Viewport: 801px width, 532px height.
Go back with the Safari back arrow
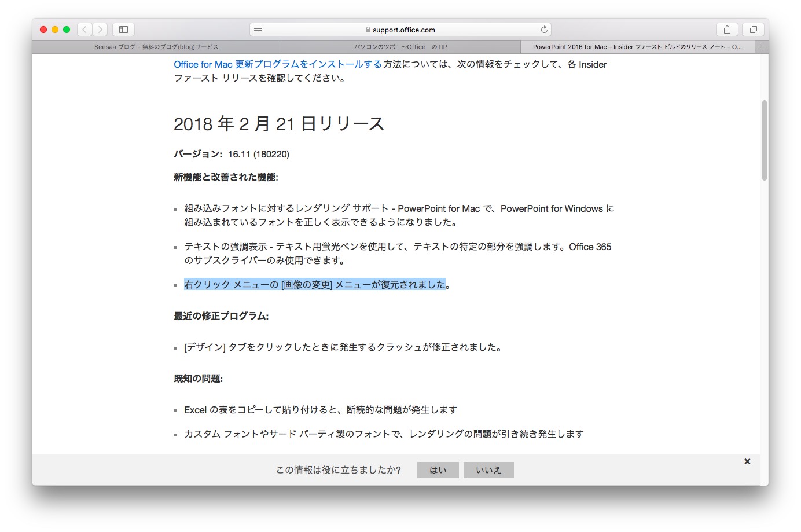[84, 30]
